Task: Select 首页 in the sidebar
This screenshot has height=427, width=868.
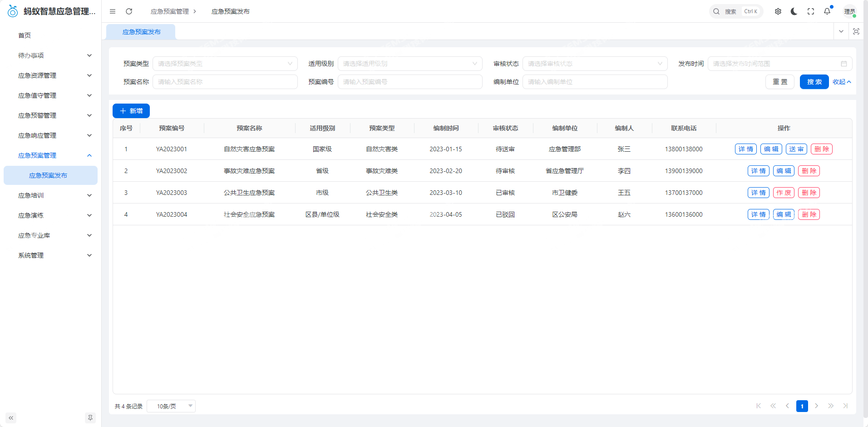Action: click(x=25, y=35)
